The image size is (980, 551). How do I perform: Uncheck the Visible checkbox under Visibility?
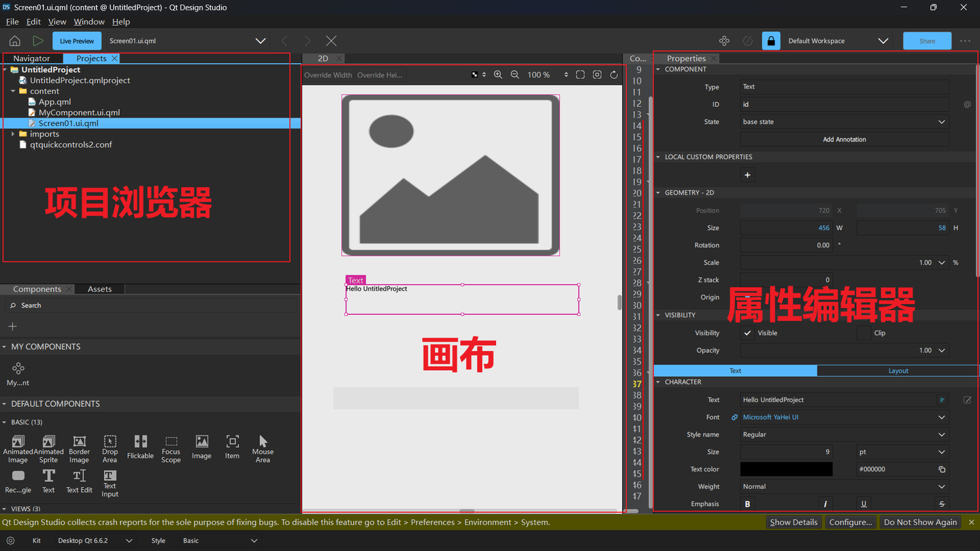(x=747, y=333)
